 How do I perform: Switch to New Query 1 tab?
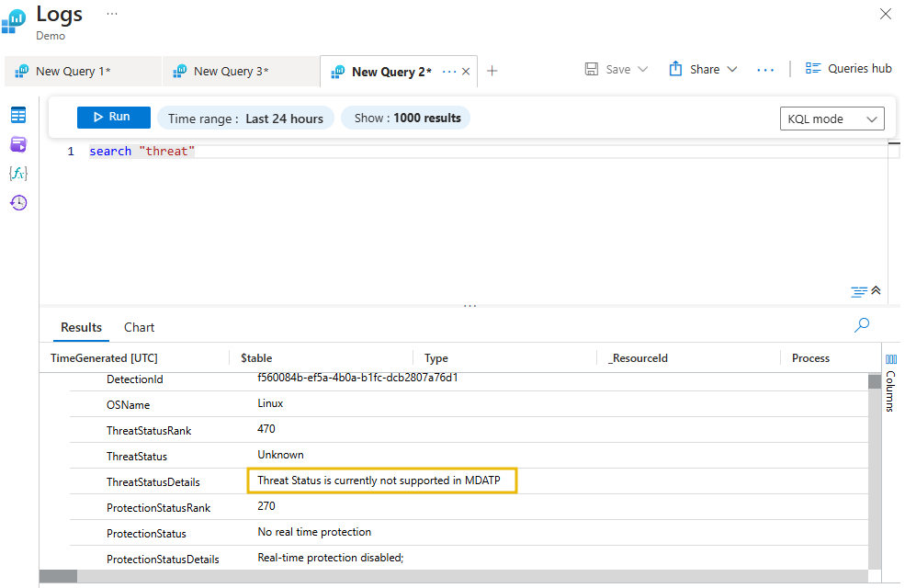pyautogui.click(x=83, y=71)
